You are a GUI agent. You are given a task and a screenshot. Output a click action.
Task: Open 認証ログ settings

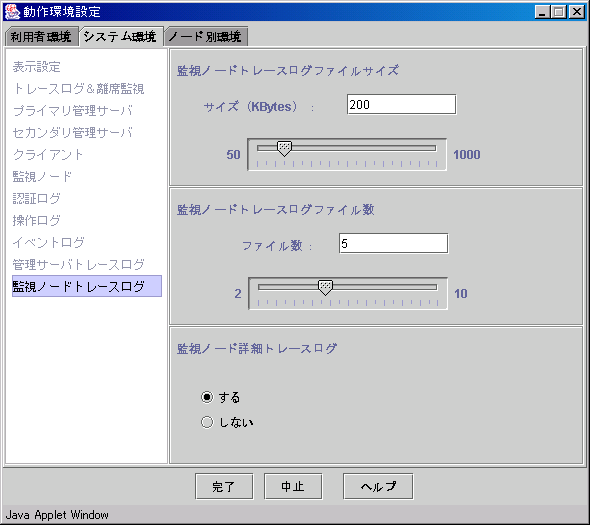[x=36, y=198]
